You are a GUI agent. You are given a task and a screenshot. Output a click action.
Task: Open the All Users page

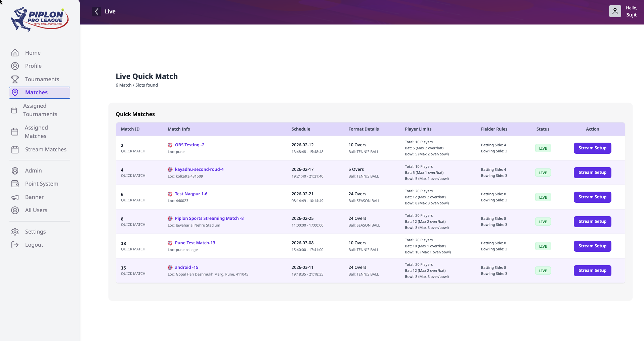click(40, 210)
